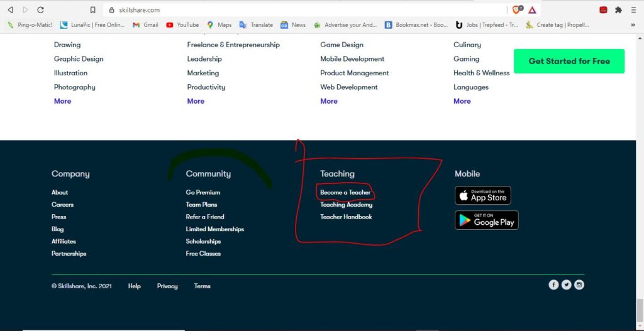Reload the page with the refresh icon
Viewport: 644px width, 331px height.
tap(40, 10)
